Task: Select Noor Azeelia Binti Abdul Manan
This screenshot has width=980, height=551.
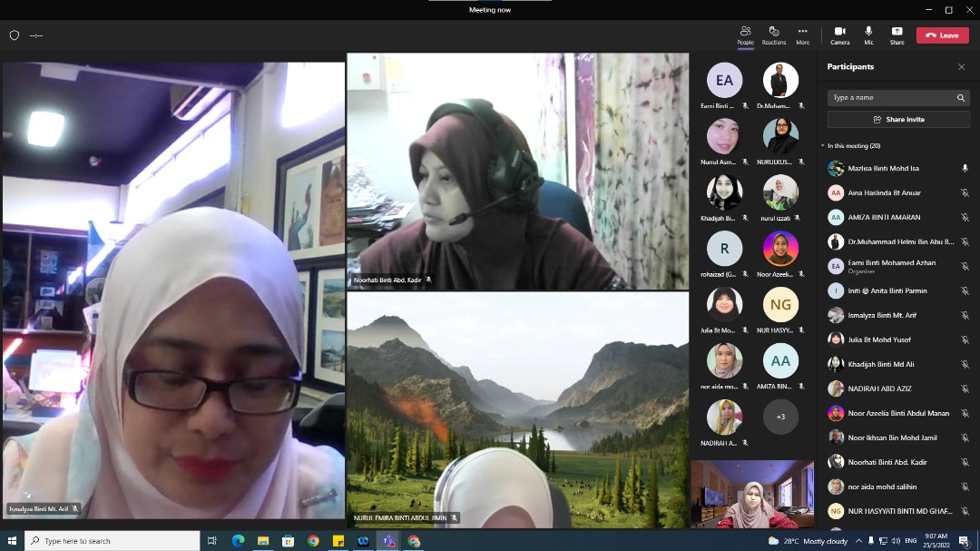Action: 898,413
